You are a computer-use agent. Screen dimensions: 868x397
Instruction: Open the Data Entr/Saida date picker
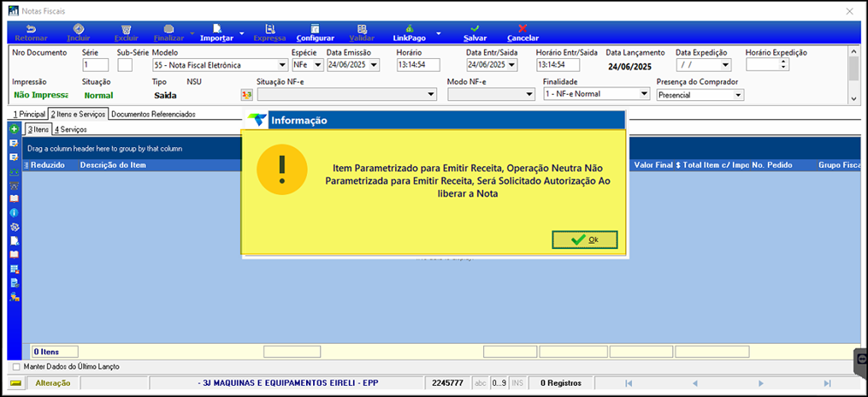[512, 65]
